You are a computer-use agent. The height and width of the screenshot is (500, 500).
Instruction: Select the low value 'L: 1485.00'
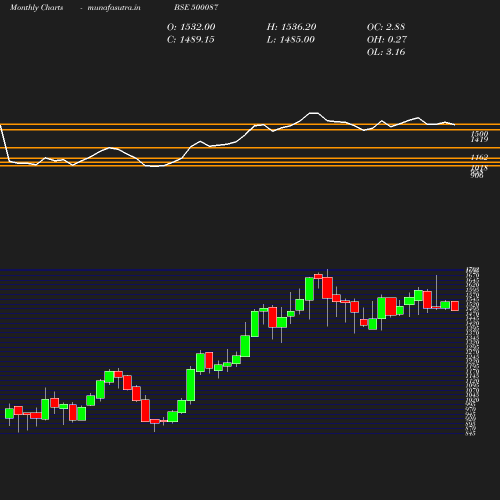291,40
